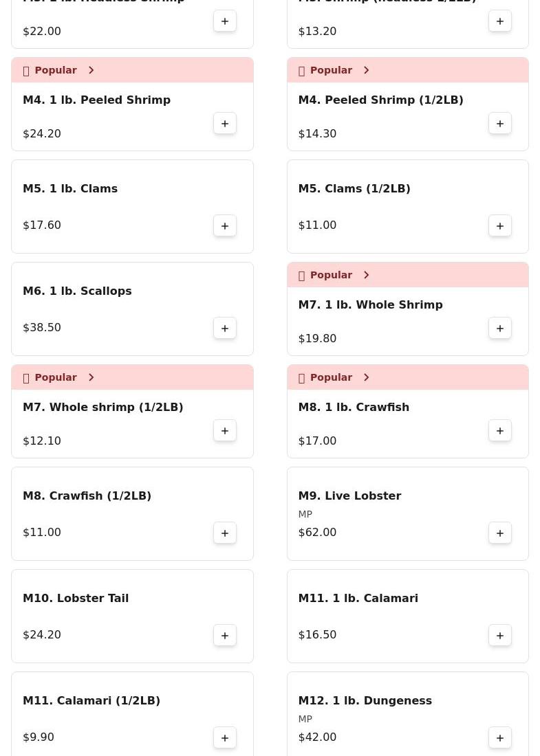This screenshot has height=756, width=540.
Task: Add M8. 1 lb. Crawfish using plus
Action: 500,431
